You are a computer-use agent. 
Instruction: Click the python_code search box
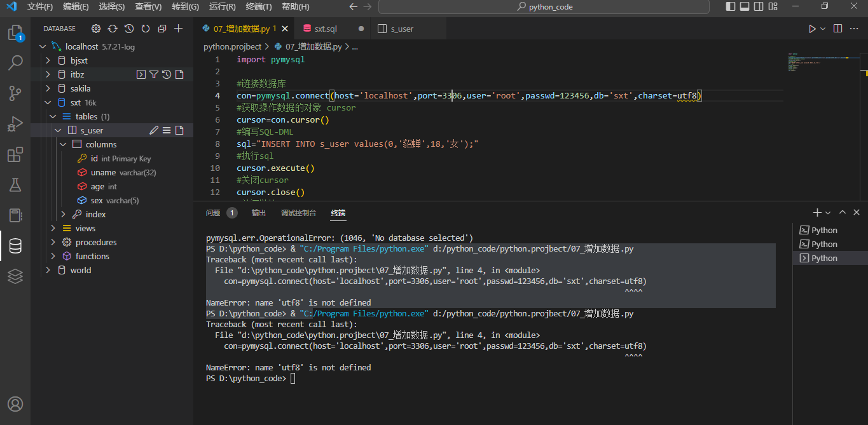click(544, 7)
